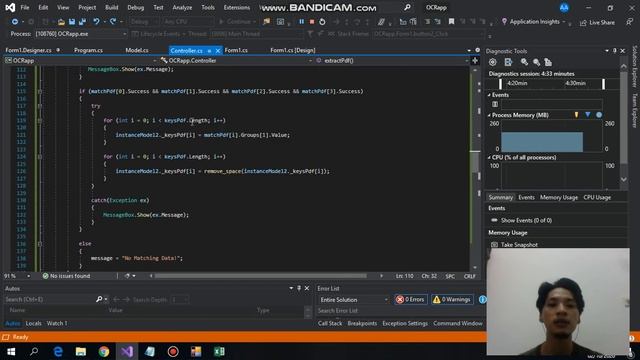The height and width of the screenshot is (360, 640).
Task: Click Show Events (0 of 0) link
Action: click(x=526, y=220)
